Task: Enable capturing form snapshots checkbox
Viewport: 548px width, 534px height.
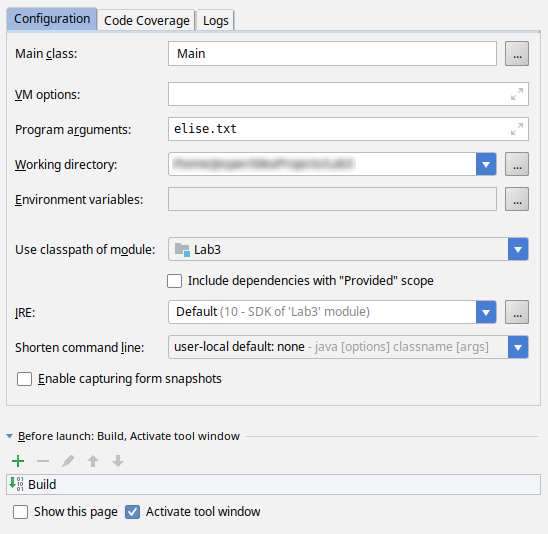Action: click(x=24, y=379)
